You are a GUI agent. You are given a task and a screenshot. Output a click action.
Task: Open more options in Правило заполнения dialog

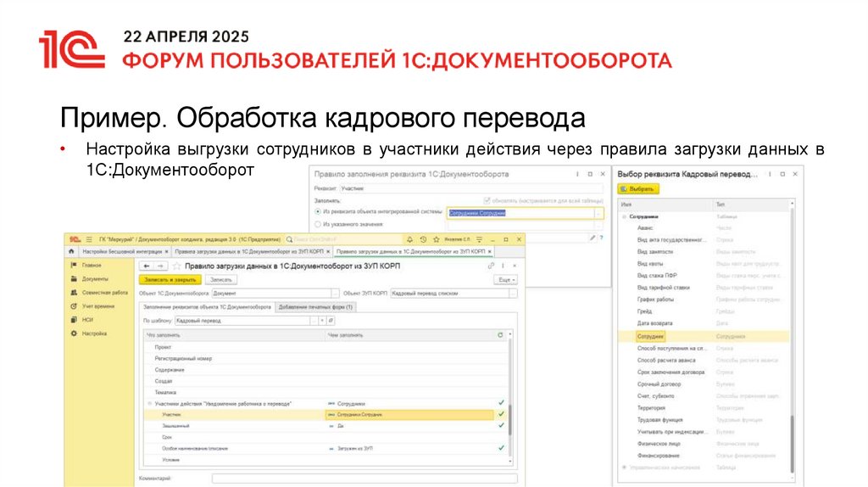(x=576, y=174)
